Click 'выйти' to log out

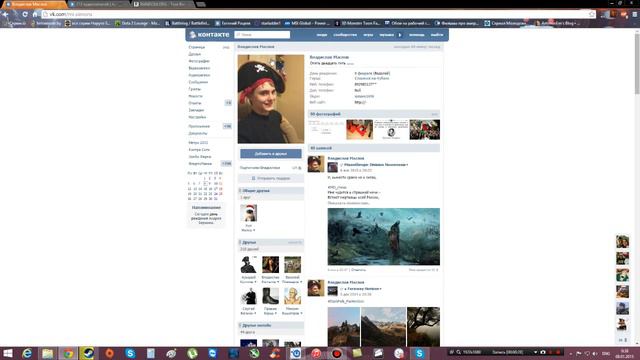coord(437,35)
